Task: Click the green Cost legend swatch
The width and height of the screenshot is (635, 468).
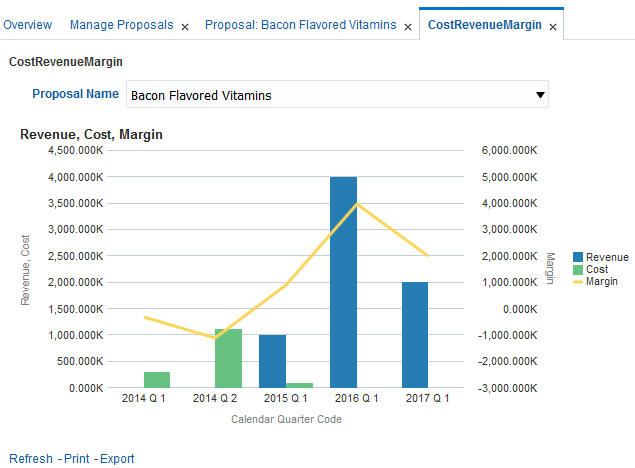Action: pyautogui.click(x=578, y=270)
